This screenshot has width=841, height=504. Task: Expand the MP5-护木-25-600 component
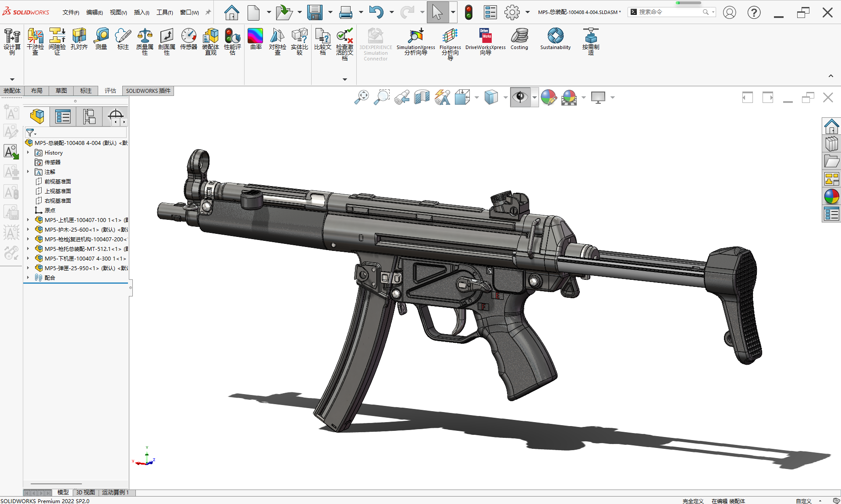point(28,229)
